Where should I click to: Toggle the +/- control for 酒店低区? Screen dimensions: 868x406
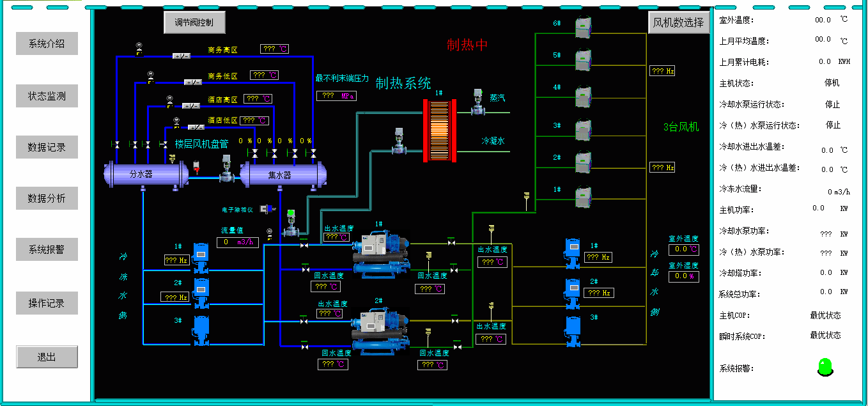point(196,127)
